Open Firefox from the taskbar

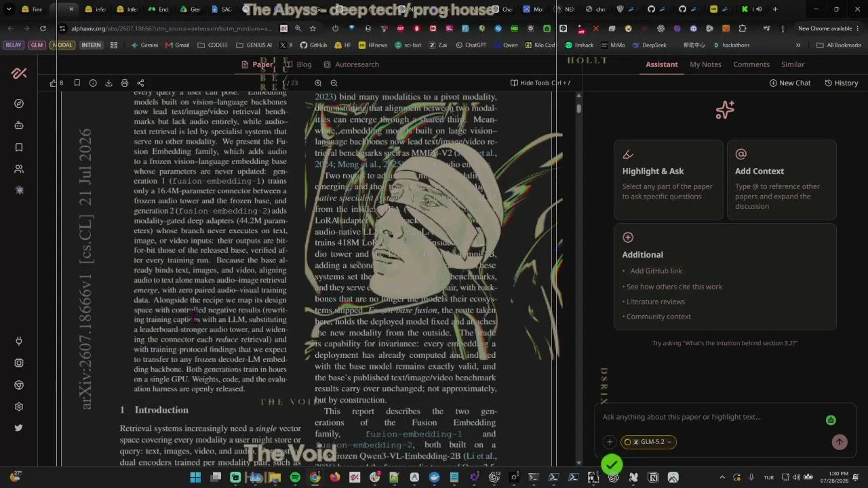(x=335, y=477)
